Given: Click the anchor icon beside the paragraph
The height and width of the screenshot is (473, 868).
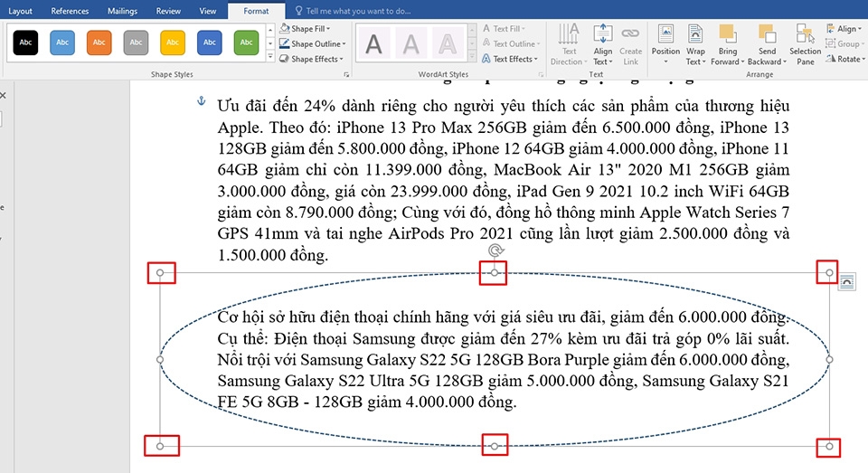Looking at the screenshot, I should [202, 101].
